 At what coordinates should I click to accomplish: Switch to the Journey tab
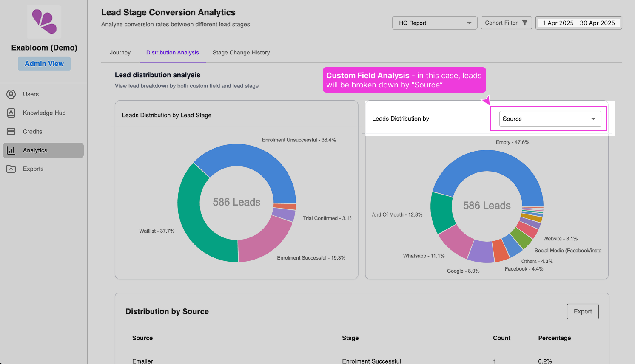120,52
